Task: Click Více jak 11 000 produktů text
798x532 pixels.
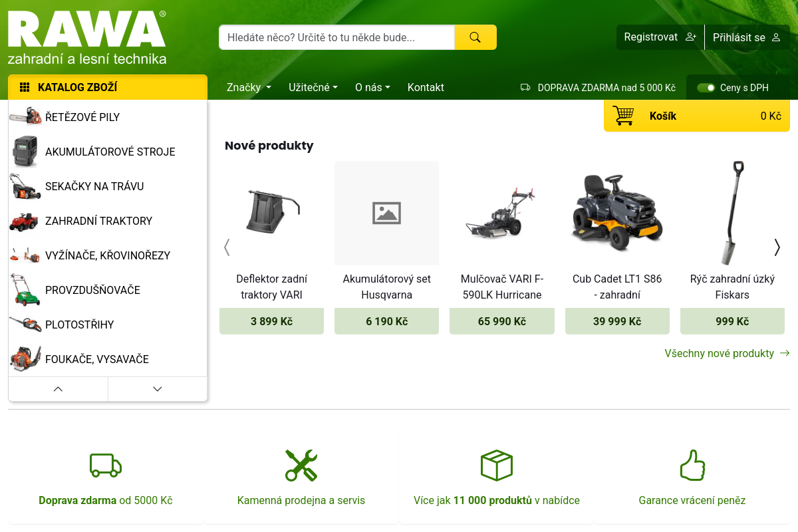Action: coord(497,500)
